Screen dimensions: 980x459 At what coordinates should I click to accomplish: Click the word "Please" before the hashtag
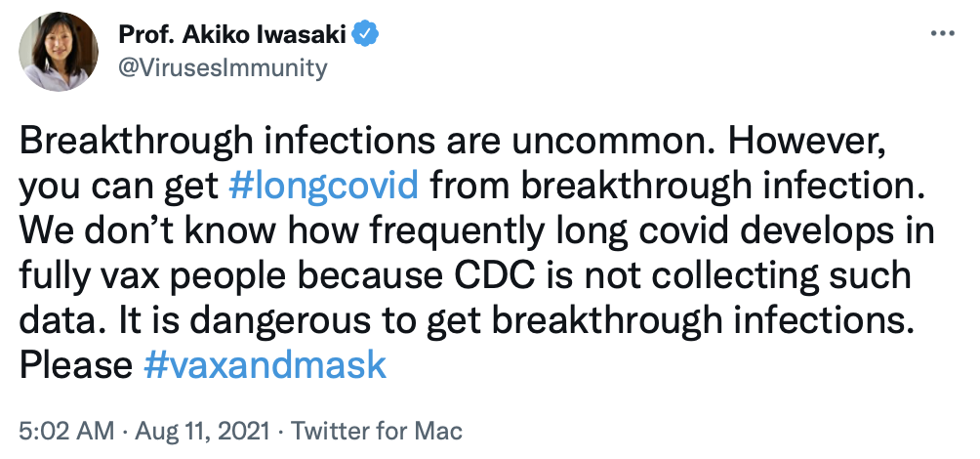click(76, 365)
